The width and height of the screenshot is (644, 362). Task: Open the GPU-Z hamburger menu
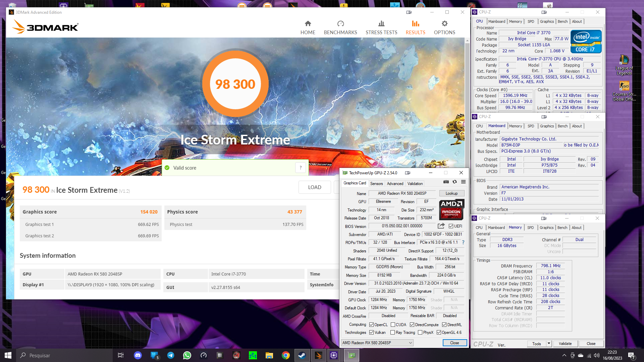click(x=463, y=182)
